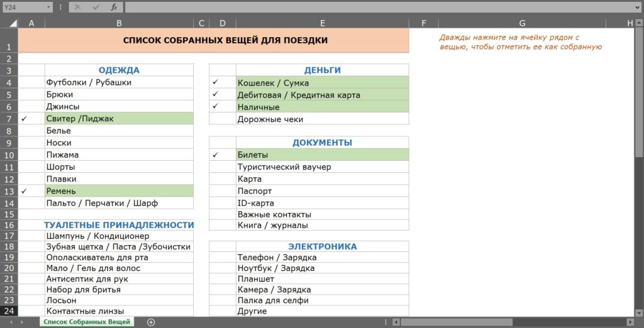Select column A header

point(31,23)
